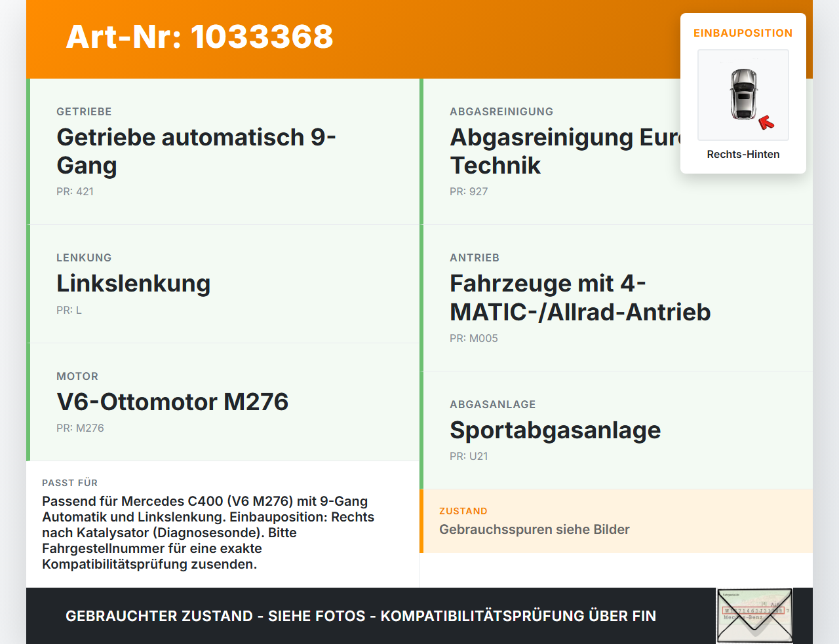Click the 'GEBRAUCHTER ZUSTAND' footer banner text
The width and height of the screenshot is (839, 644).
[361, 616]
